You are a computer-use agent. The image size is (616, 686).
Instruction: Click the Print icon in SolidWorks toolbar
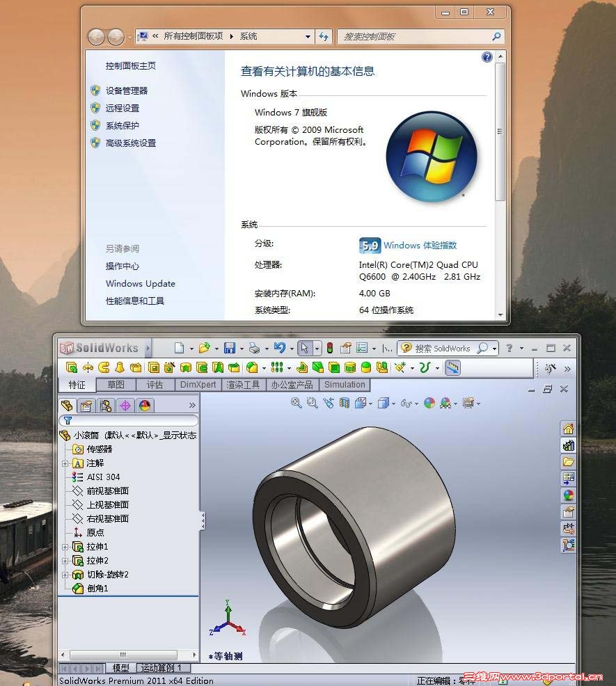coord(254,348)
